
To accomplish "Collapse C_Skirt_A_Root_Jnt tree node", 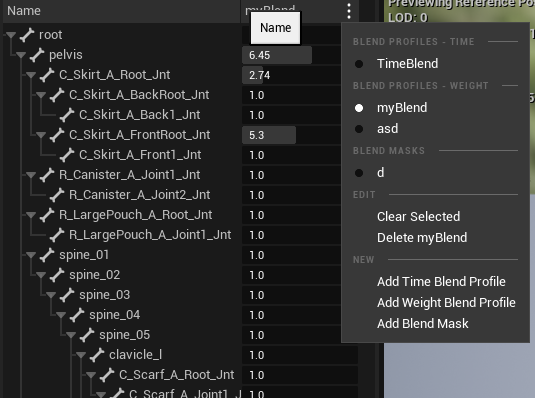I will tap(31, 75).
